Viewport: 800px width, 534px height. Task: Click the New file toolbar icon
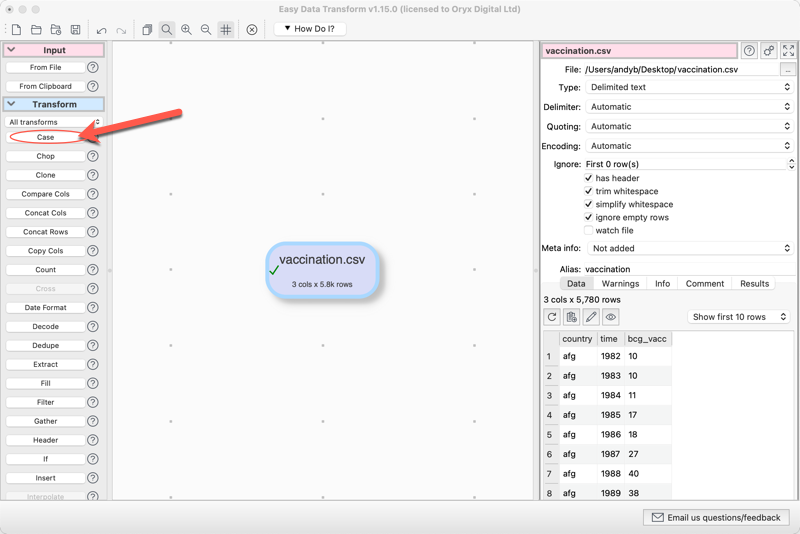point(16,30)
